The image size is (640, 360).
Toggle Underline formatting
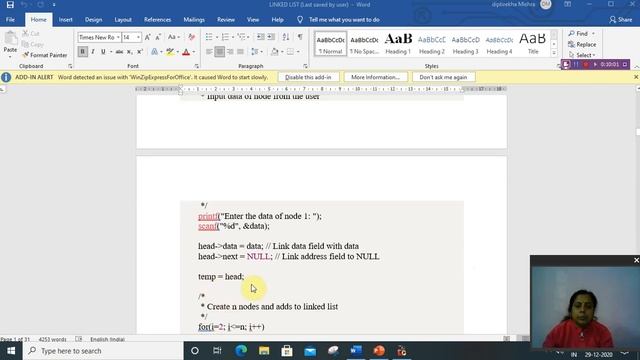coord(103,52)
